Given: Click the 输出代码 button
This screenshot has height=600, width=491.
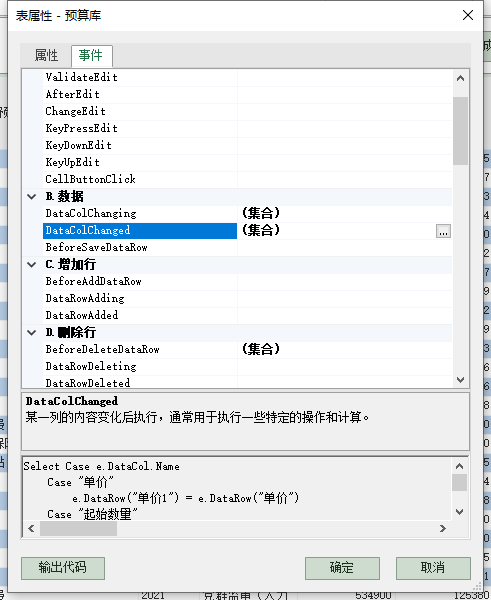Looking at the screenshot, I should pos(63,568).
